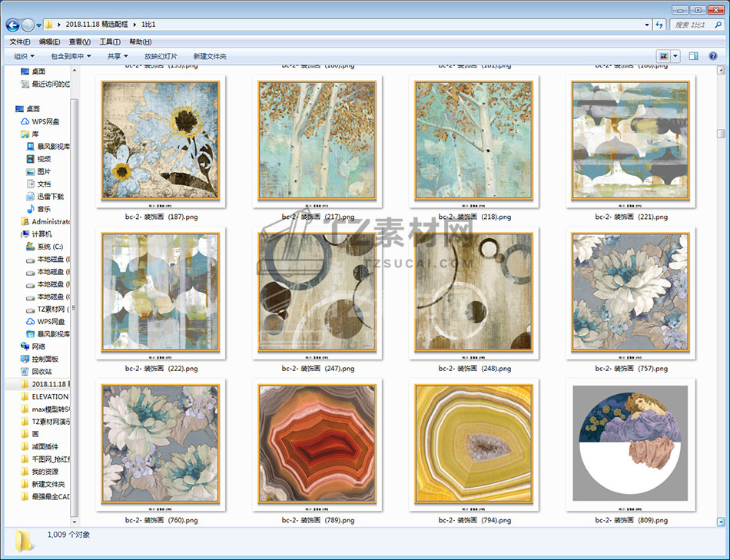
Task: Click the Back navigation arrow button
Action: (12, 25)
